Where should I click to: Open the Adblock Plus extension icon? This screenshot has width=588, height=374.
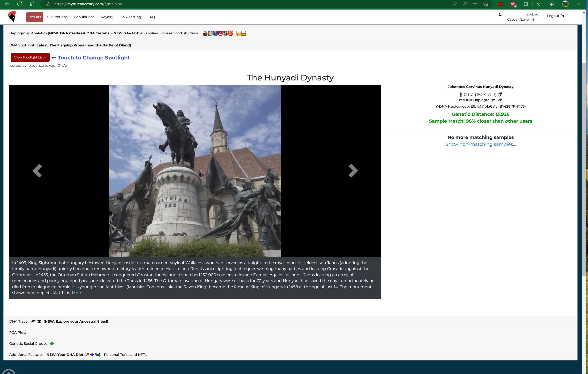[513, 4]
